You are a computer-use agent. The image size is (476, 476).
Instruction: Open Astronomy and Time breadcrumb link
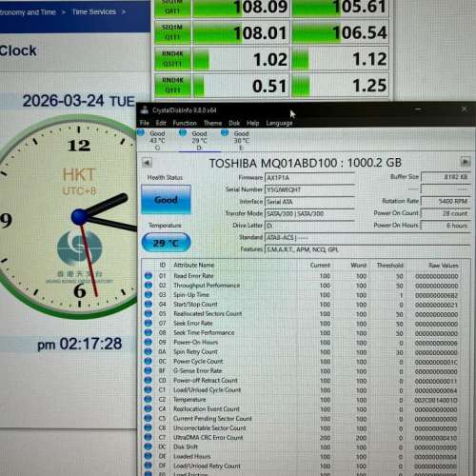(x=28, y=12)
